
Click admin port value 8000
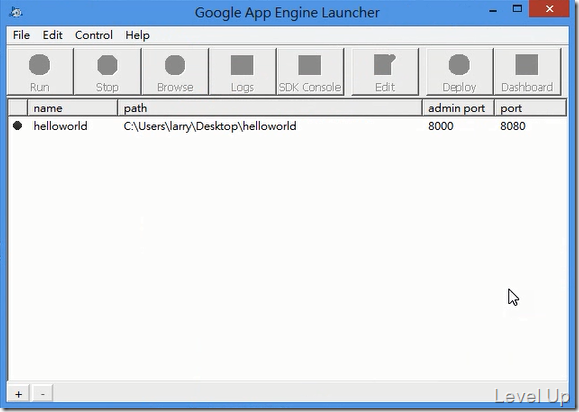tap(441, 126)
